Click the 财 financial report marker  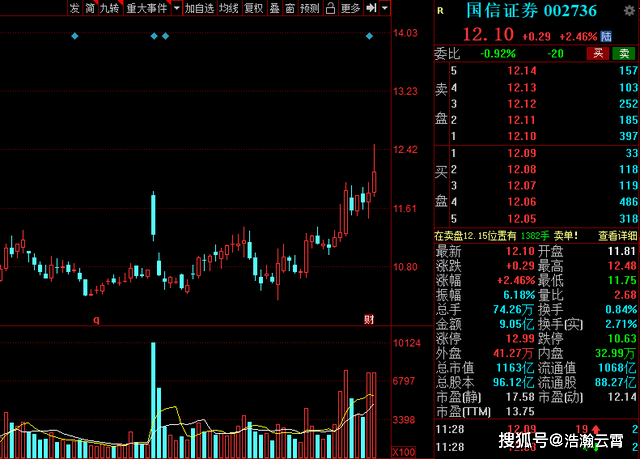369,319
